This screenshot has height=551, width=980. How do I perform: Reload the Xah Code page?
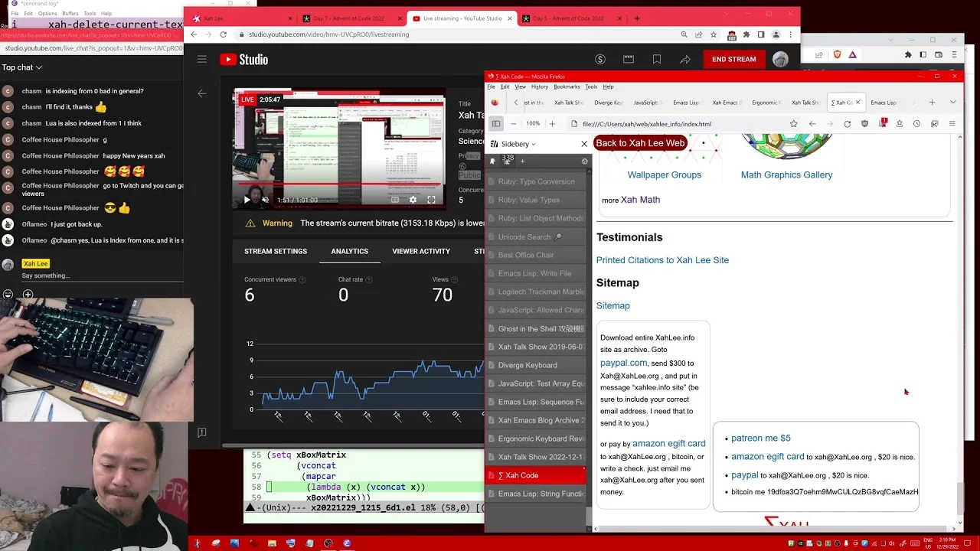847,123
